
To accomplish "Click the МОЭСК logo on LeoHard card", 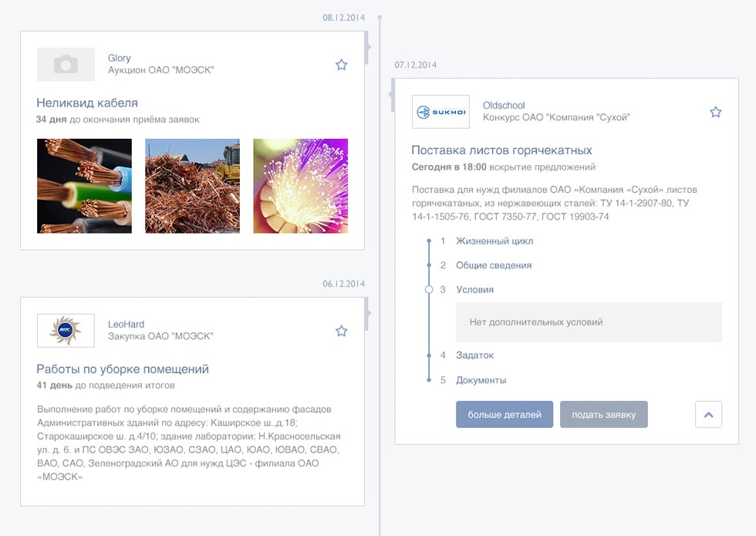I will click(66, 331).
